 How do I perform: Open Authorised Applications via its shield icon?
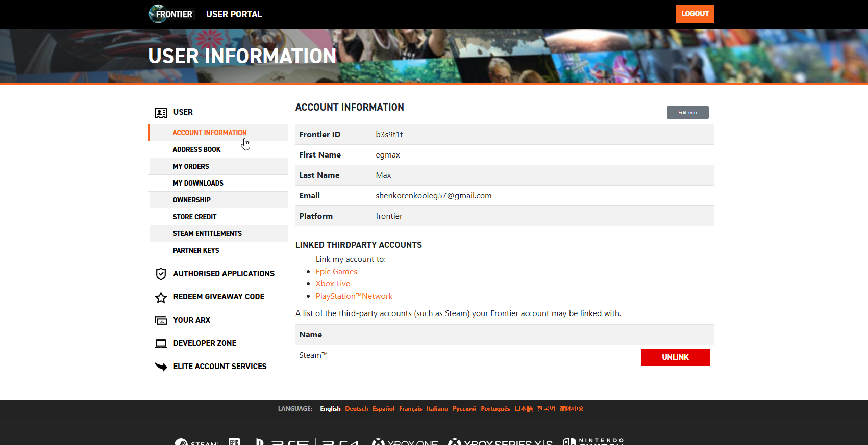pos(161,274)
